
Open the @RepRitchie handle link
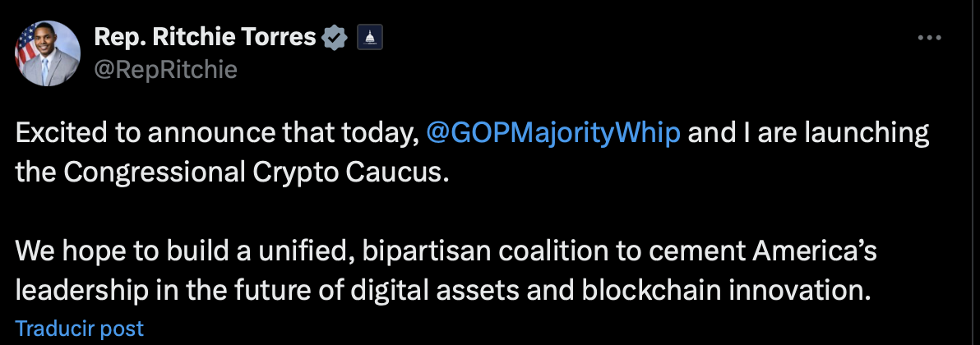pos(166,70)
